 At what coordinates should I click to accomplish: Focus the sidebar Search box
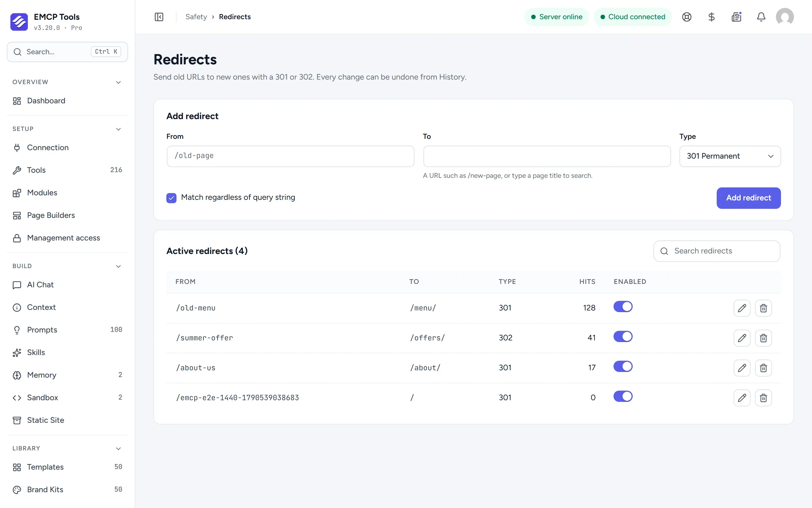pos(67,52)
